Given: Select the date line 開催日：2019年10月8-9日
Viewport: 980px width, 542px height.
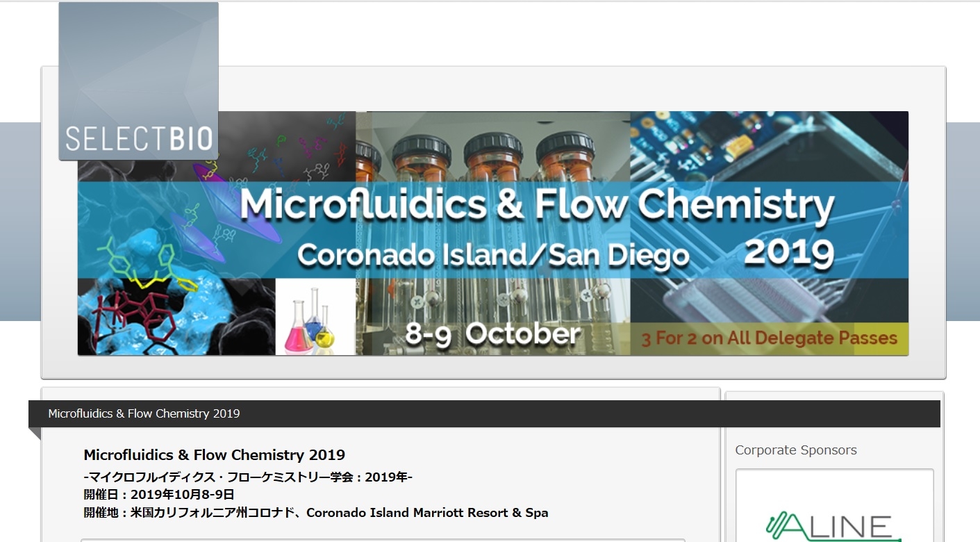Looking at the screenshot, I should coord(159,495).
